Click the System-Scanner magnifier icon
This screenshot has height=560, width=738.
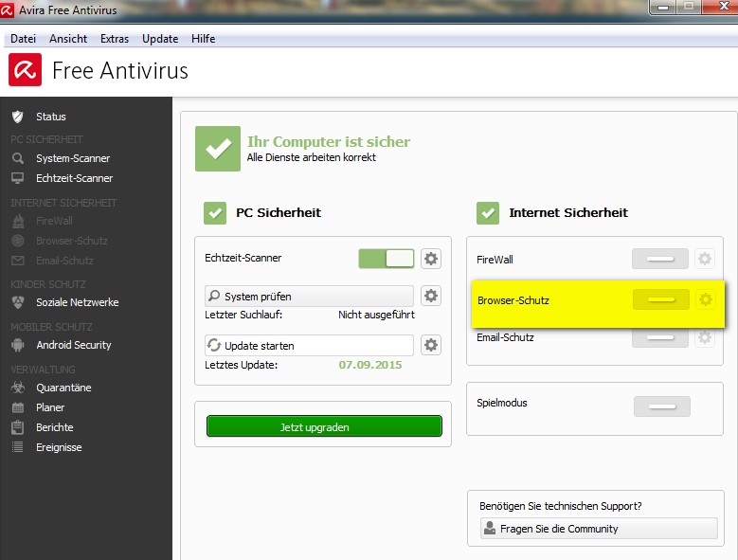18,158
